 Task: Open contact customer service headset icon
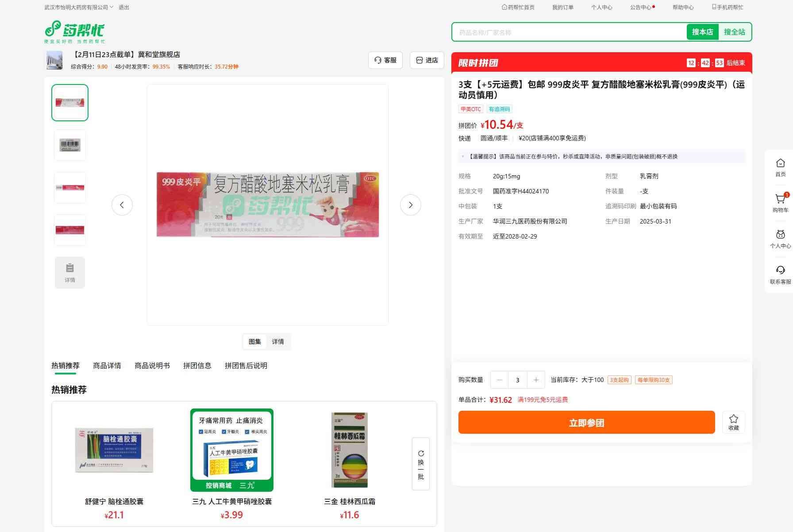pyautogui.click(x=780, y=270)
